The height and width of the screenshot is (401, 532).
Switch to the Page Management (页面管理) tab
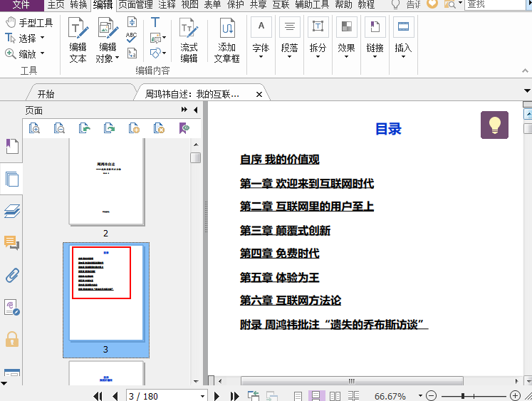pos(136,5)
